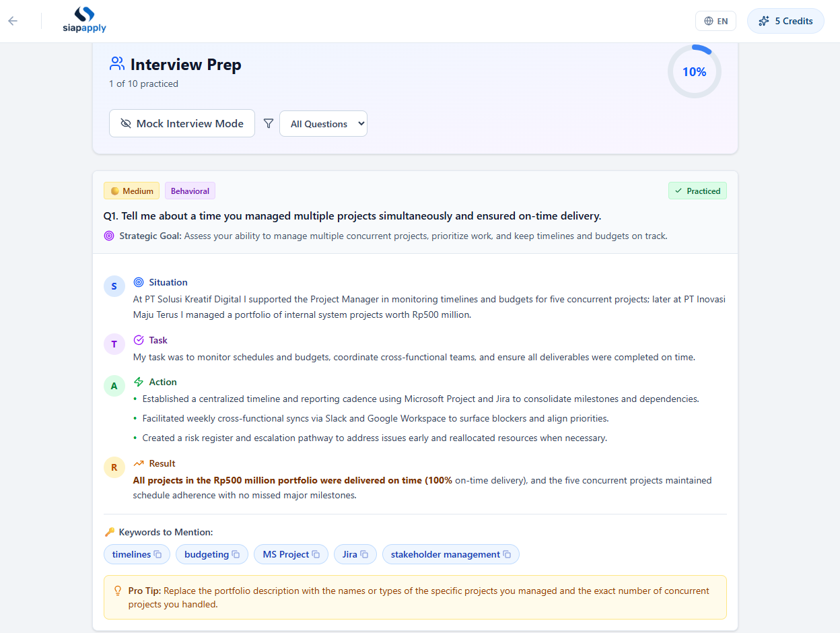Click the 'Facilitated weekly cross-functional syncs' bullet
This screenshot has width=840, height=633.
point(376,418)
